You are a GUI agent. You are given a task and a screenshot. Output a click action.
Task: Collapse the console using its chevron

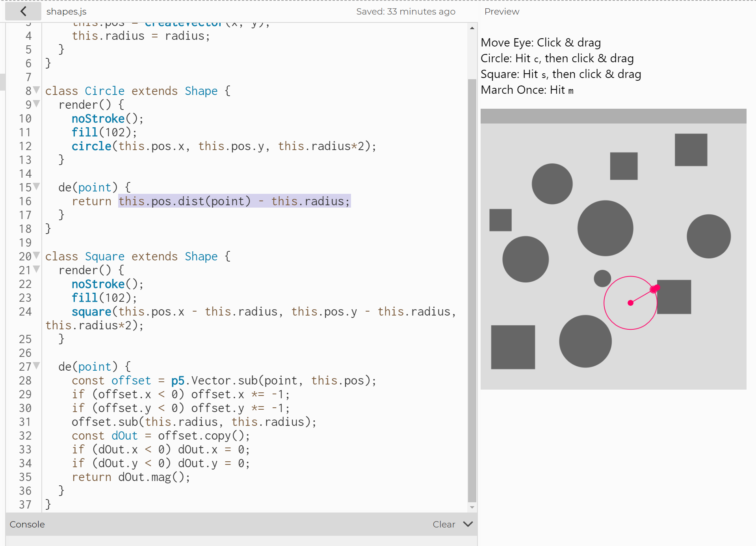coord(468,524)
